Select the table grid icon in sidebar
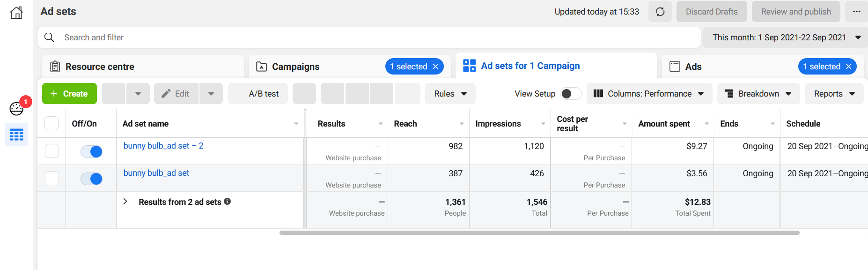 click(x=16, y=135)
